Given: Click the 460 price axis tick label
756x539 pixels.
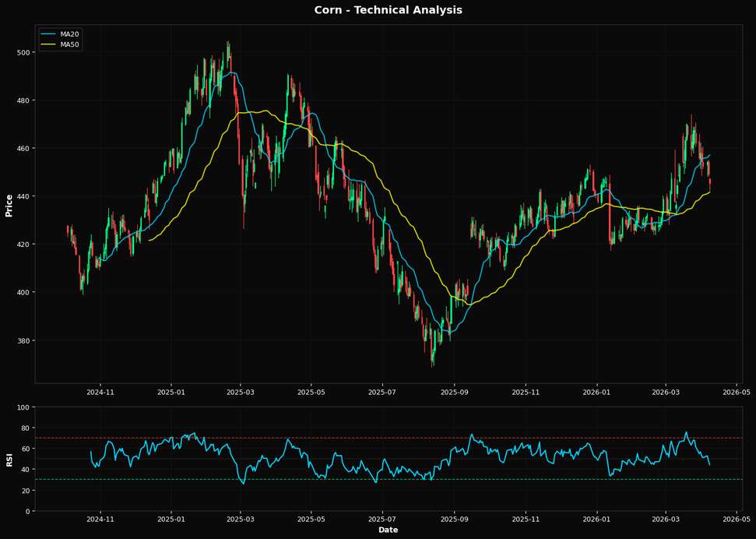Looking at the screenshot, I should coord(25,148).
